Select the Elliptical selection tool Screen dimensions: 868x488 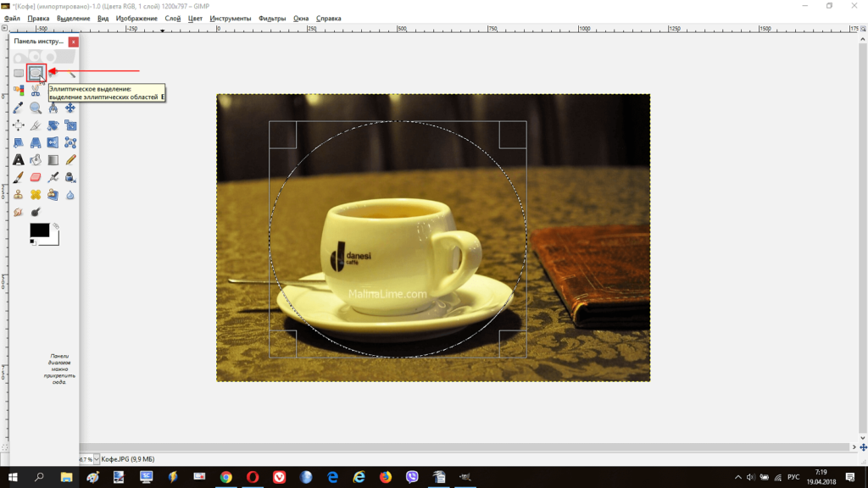[35, 73]
